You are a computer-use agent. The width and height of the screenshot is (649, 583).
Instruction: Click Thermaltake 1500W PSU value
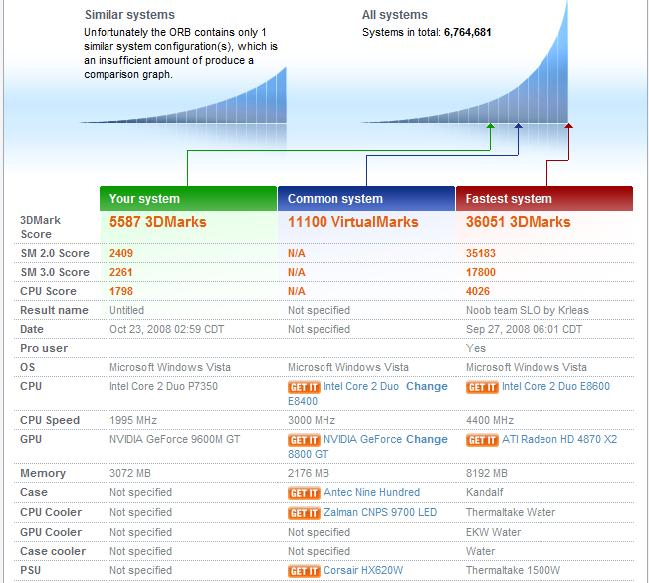point(513,570)
